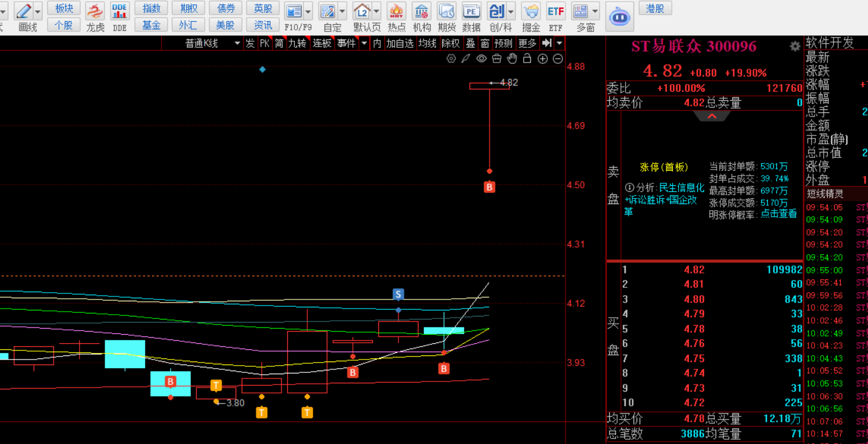This screenshot has width=868, height=444.
Task: Click the PK compare button
Action: point(265,43)
